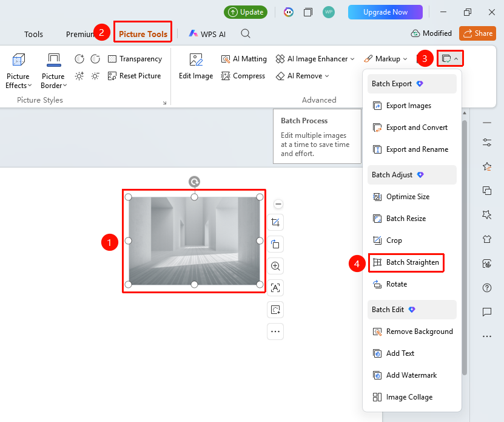Choose Batch Resize from the menu
The image size is (504, 422).
(x=412, y=219)
